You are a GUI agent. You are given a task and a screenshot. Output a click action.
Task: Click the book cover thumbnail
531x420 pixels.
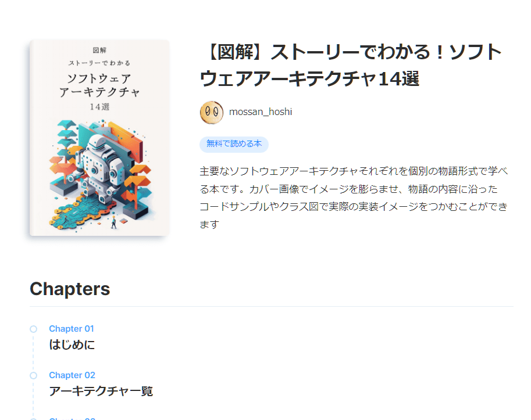click(x=99, y=138)
